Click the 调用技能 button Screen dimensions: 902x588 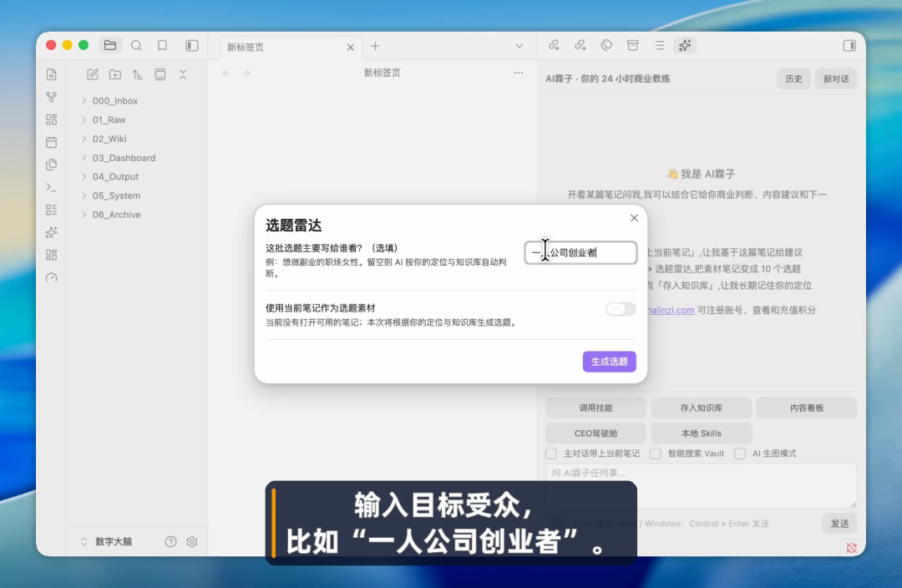pyautogui.click(x=595, y=408)
